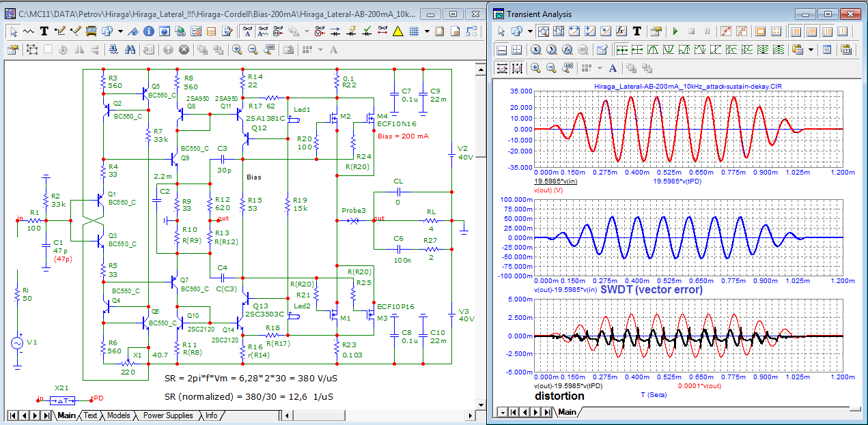Viewport: 868px width, 425px height.
Task: Click the yellow triangle warning icon
Action: tap(398, 31)
